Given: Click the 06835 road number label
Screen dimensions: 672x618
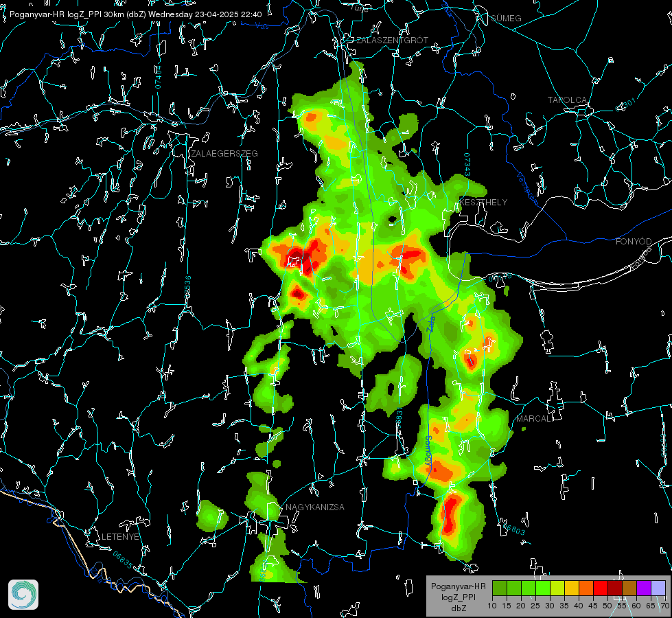Looking at the screenshot, I should point(123,560).
